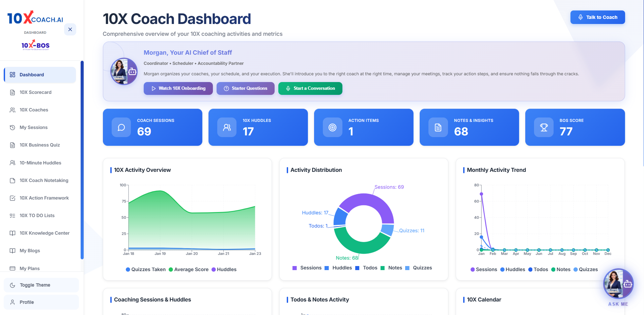Viewport: 644px width, 315px height.
Task: Click the 10X Huddles people icon
Action: 227,127
